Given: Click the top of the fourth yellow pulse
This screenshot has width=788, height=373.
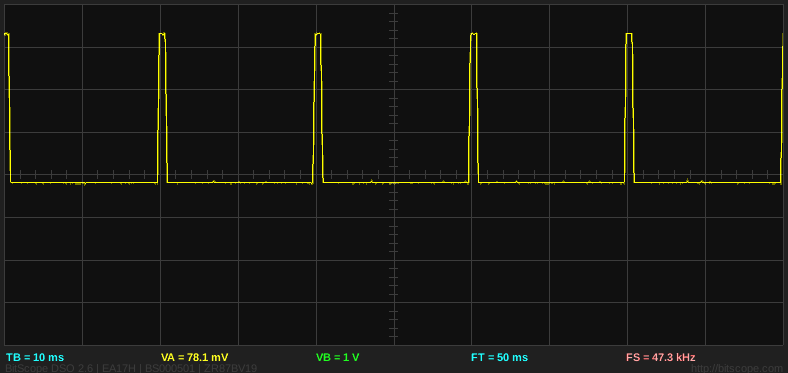Looking at the screenshot, I should (473, 34).
